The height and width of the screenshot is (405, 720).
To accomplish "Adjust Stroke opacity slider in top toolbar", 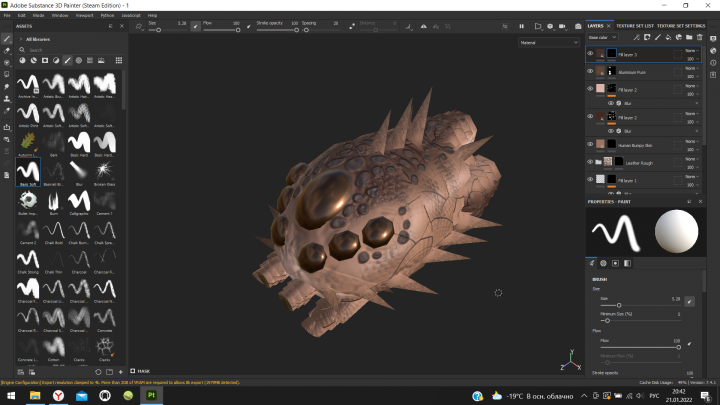I will [277, 30].
